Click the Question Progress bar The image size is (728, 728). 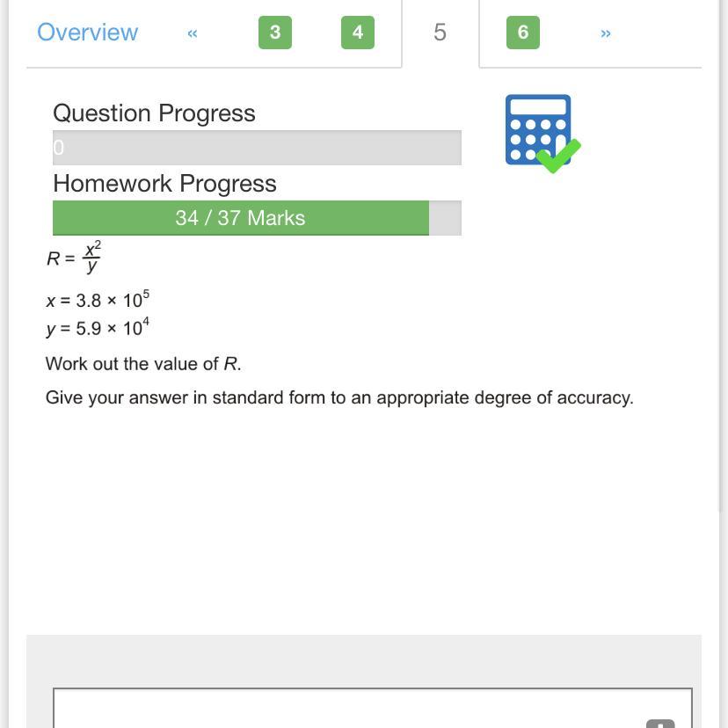(257, 148)
